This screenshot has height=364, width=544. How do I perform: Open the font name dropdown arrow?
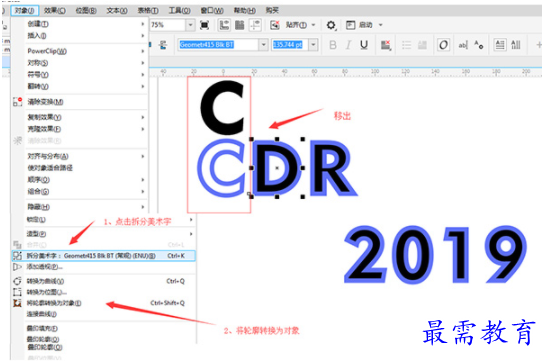[263, 45]
